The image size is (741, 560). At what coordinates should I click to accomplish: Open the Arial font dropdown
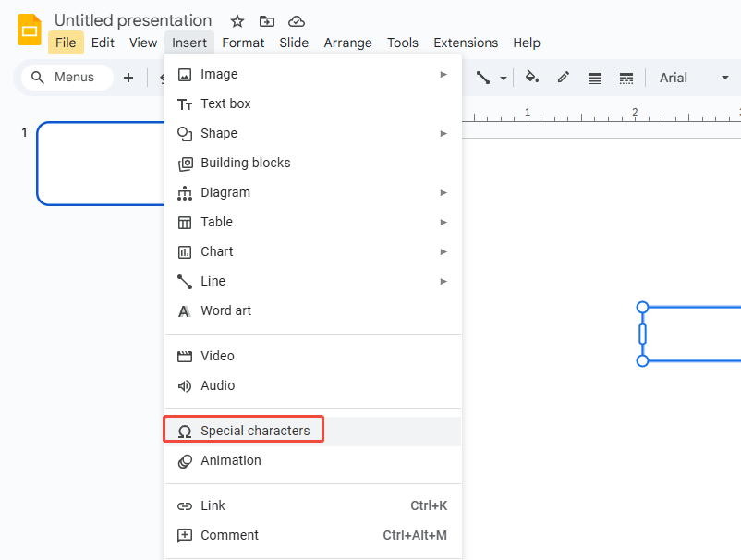[x=693, y=78]
